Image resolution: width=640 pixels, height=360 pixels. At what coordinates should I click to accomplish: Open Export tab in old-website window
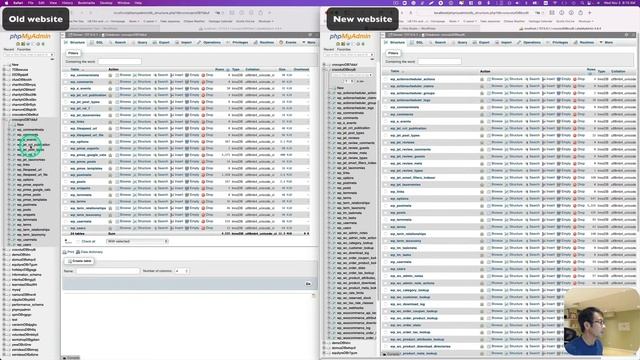click(161, 42)
